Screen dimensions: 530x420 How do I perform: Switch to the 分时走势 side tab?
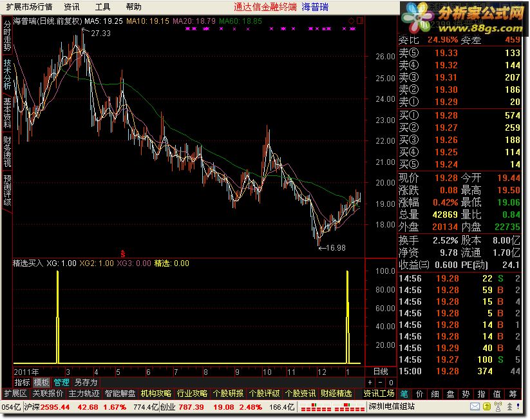coord(7,36)
